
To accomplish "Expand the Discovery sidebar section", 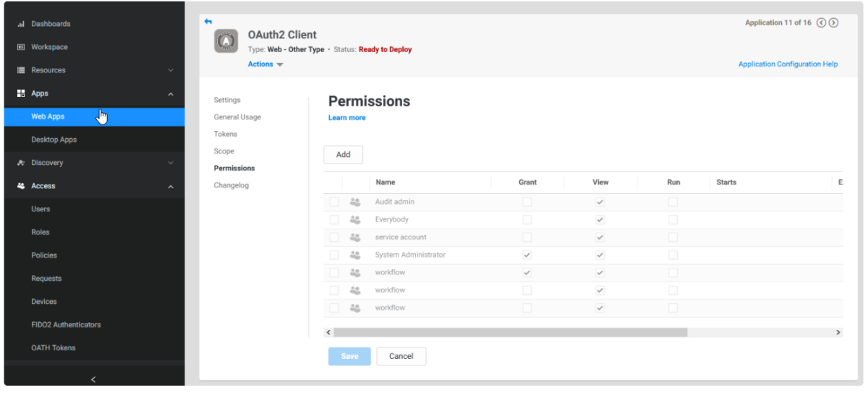I will coord(171,163).
